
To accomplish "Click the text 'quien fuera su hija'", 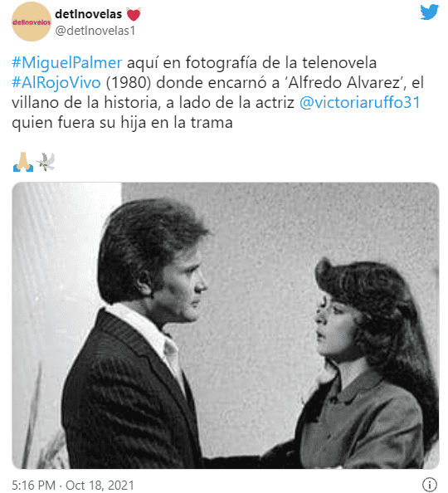I will 79,123.
